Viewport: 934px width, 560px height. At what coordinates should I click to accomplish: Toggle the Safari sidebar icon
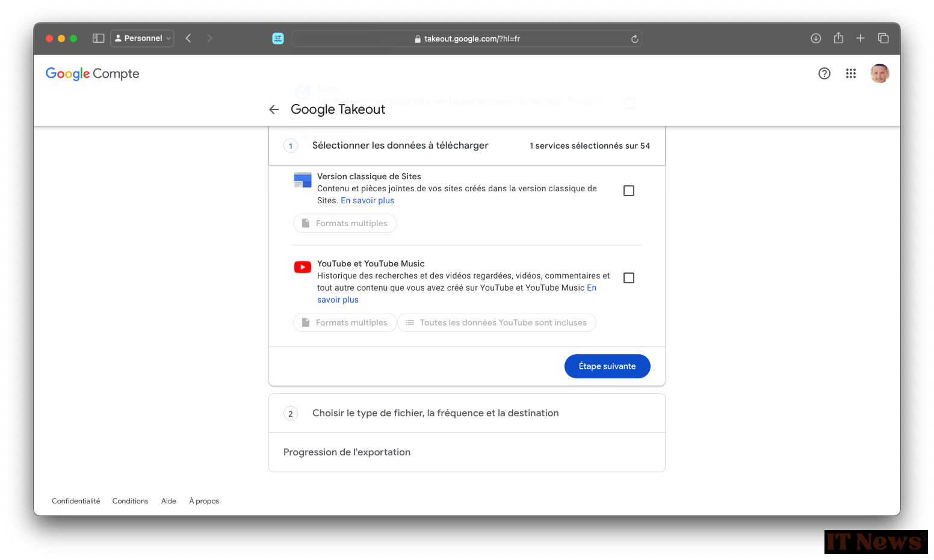[x=98, y=38]
